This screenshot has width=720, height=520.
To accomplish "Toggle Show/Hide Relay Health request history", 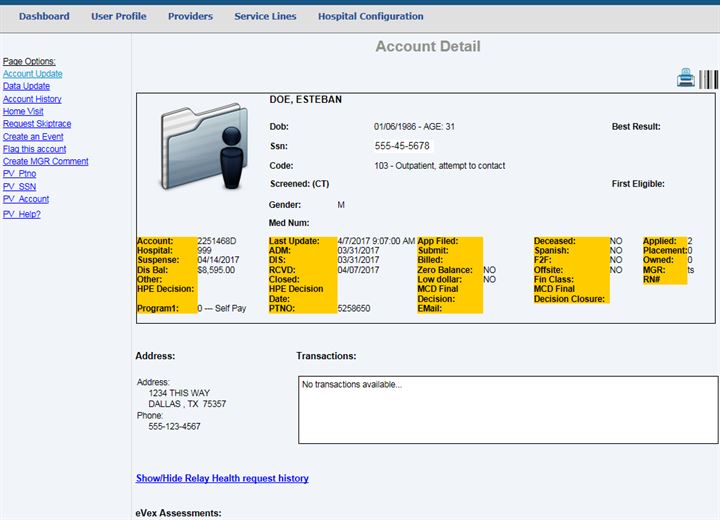I will click(222, 479).
